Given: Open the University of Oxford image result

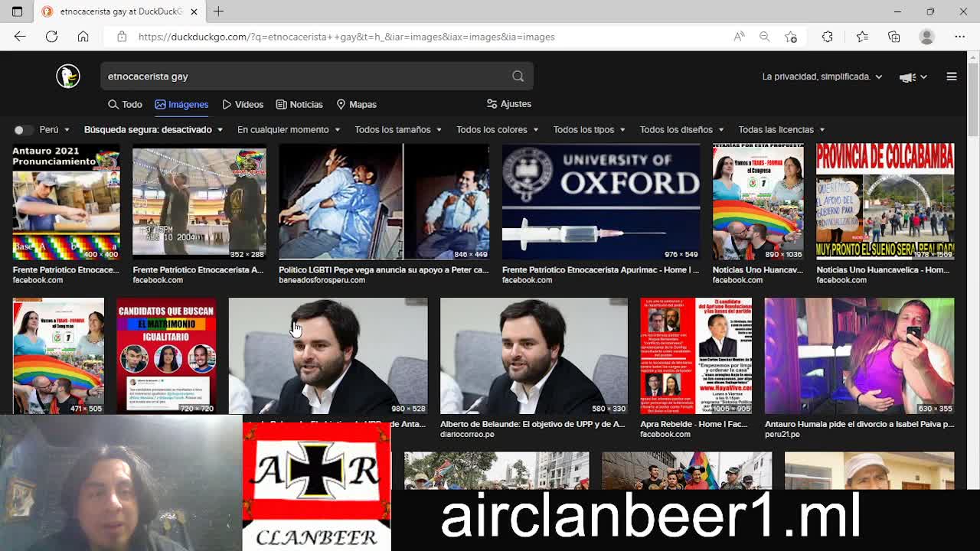Looking at the screenshot, I should coord(601,202).
